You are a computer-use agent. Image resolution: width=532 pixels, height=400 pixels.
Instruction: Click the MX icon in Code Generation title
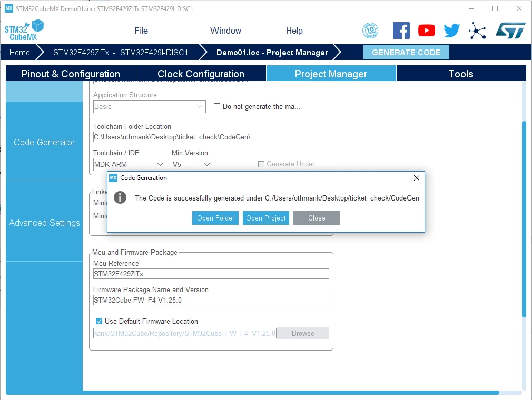113,177
